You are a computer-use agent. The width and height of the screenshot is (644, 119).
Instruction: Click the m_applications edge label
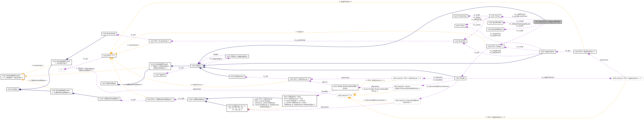tap(548, 77)
